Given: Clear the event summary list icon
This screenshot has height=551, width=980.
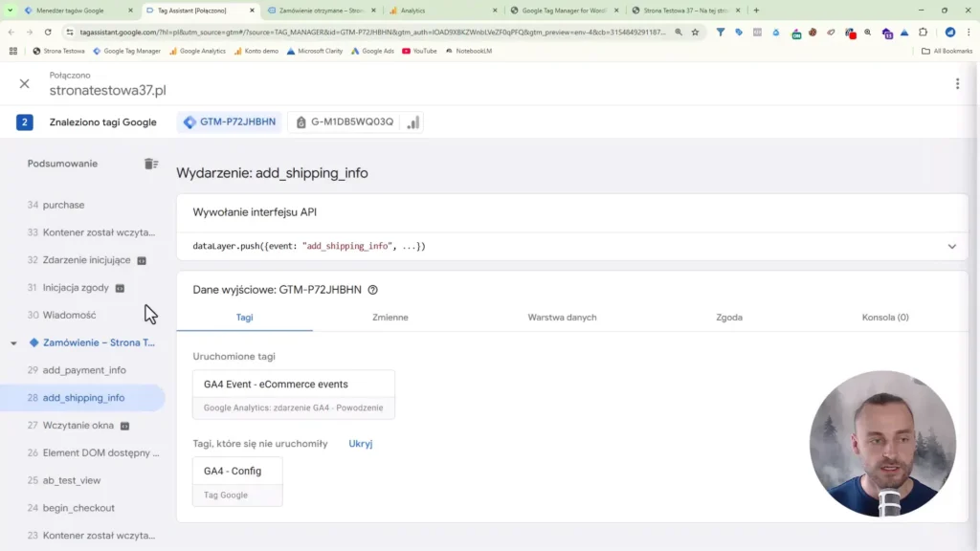Looking at the screenshot, I should [x=151, y=164].
